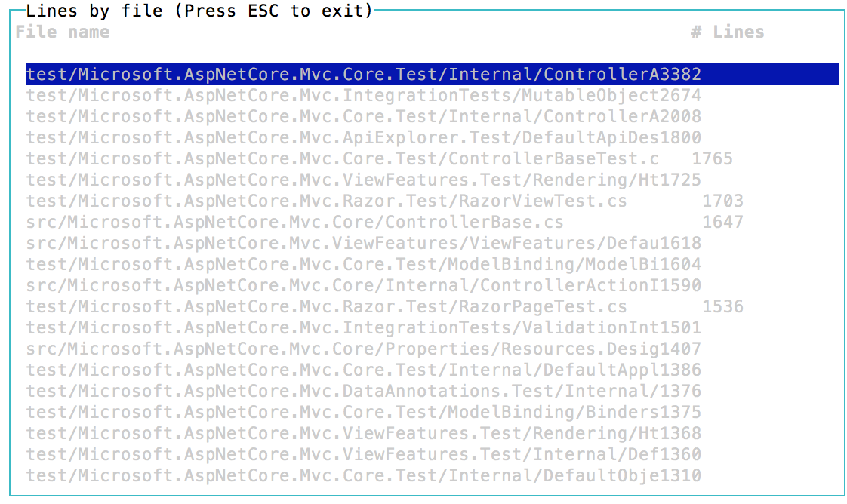
Task: Select the DefaultApiDes 1800-line row
Action: (432, 137)
